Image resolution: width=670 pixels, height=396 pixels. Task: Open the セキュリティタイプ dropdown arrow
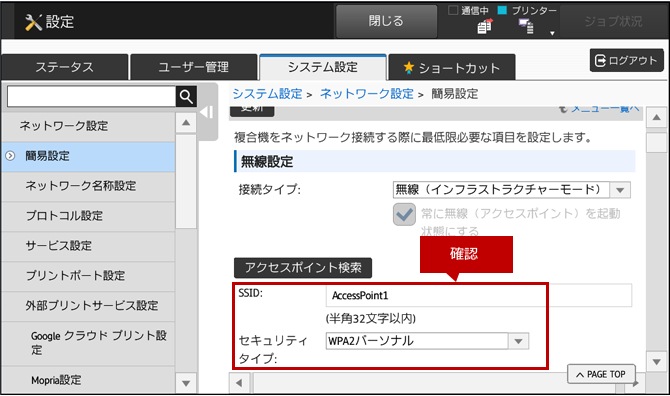tap(519, 341)
